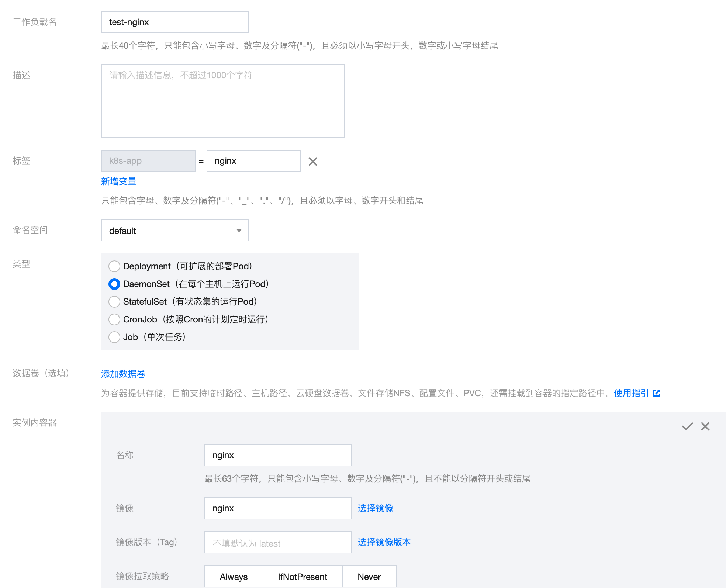The width and height of the screenshot is (726, 588).
Task: Open 选择镜像版本 tag picker
Action: tap(384, 542)
